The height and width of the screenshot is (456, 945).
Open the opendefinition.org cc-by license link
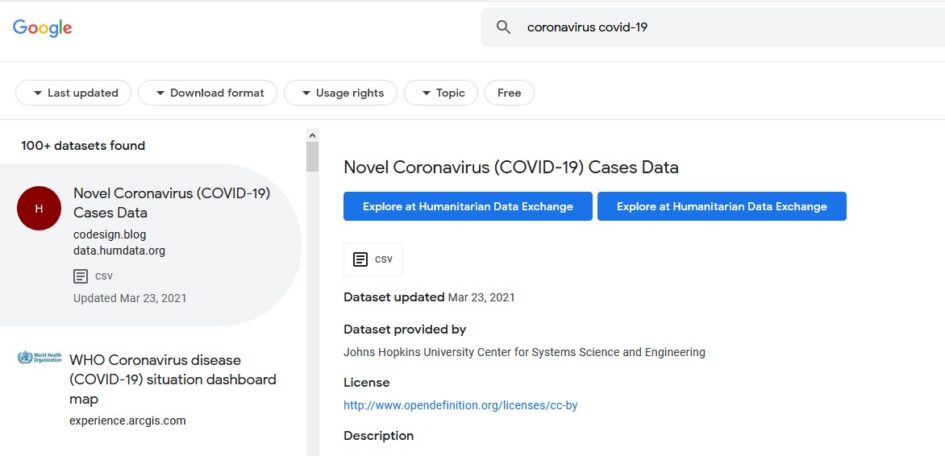coord(460,405)
